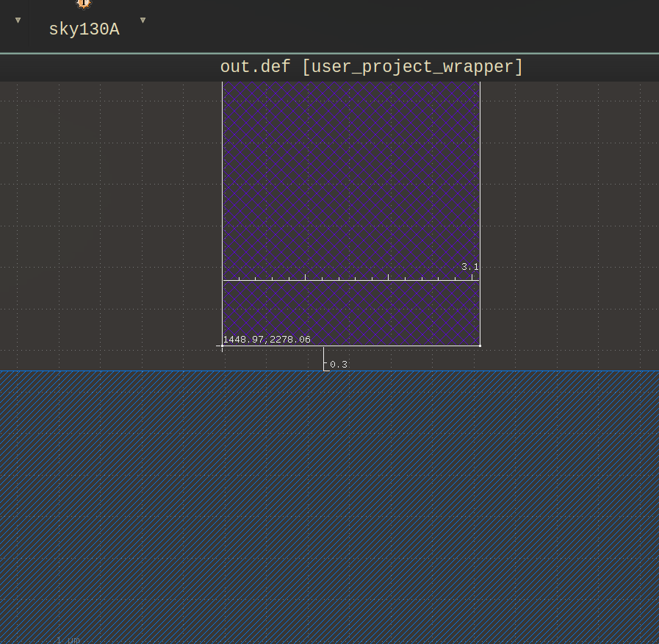
Task: Click the orange notification badge icon
Action: click(83, 4)
